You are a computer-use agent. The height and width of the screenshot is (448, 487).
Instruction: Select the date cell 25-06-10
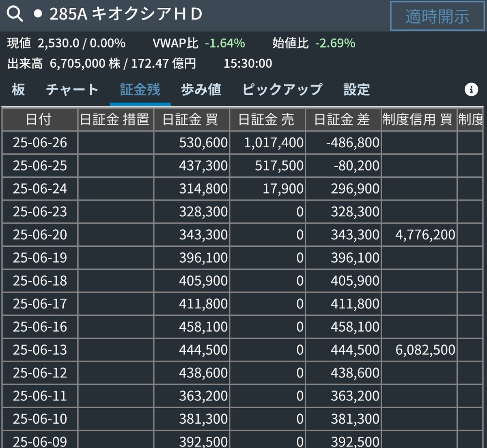(40, 419)
